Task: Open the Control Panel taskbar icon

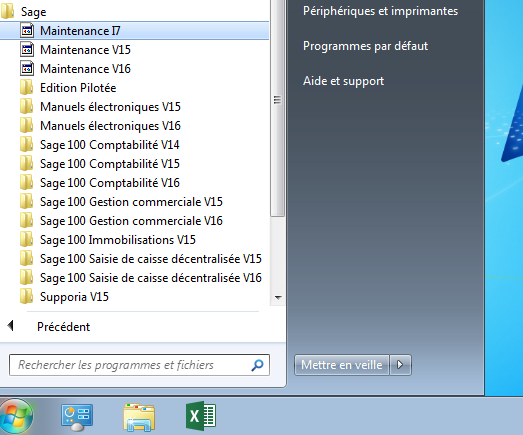Action: click(x=77, y=417)
